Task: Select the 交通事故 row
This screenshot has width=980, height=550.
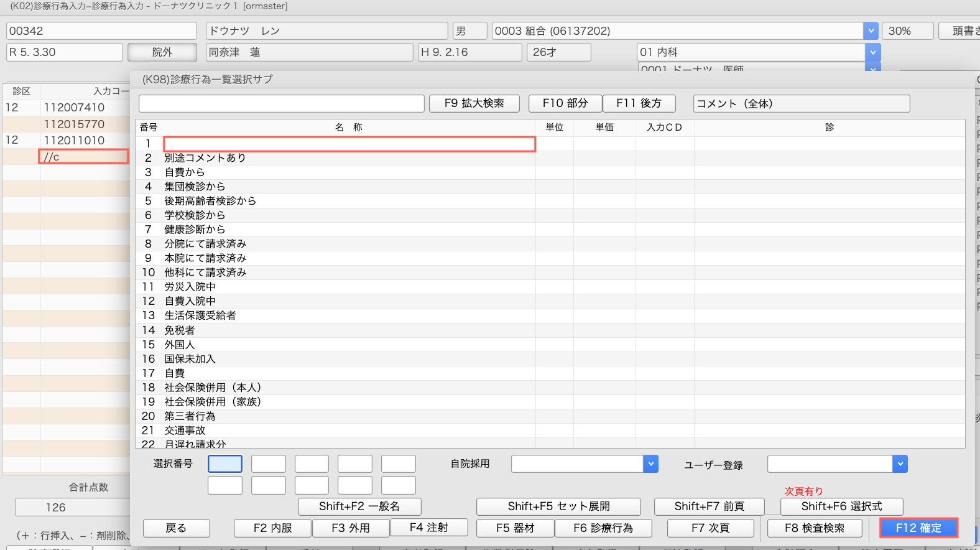Action: point(185,431)
